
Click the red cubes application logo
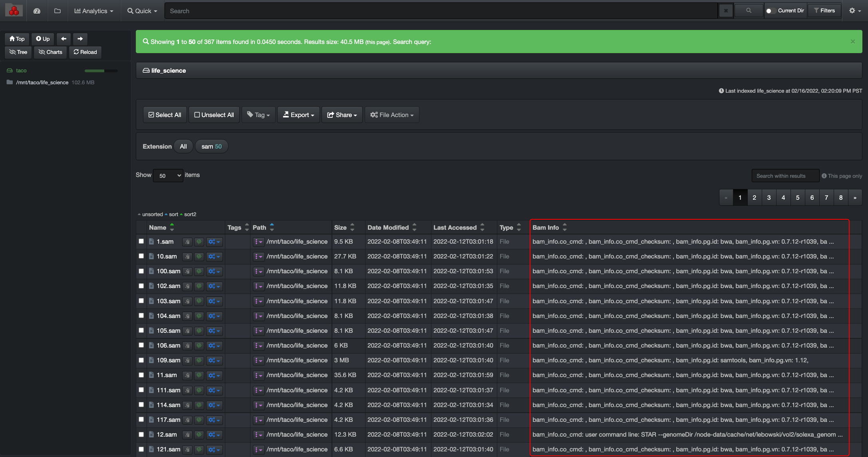[x=13, y=10]
